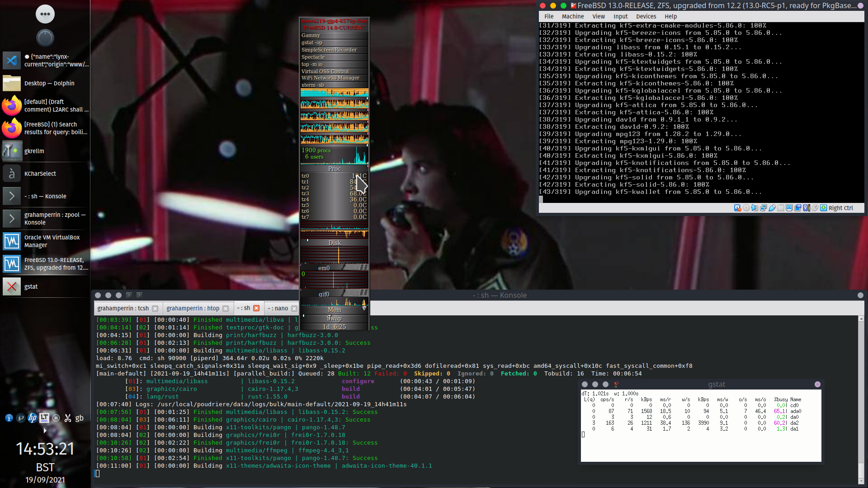Open the three-dots application launcher
The width and height of the screenshot is (868, 488).
tap(45, 14)
